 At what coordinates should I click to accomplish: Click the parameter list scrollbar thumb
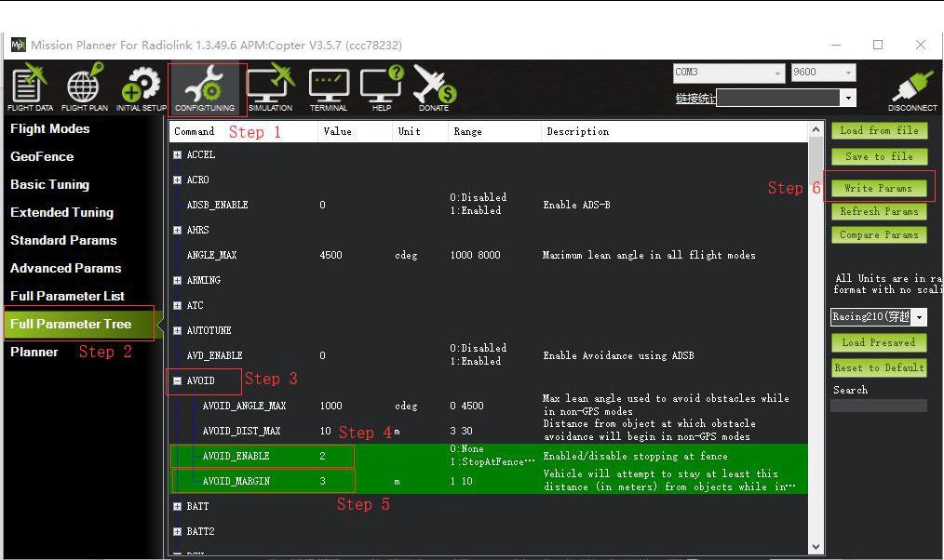point(816,160)
